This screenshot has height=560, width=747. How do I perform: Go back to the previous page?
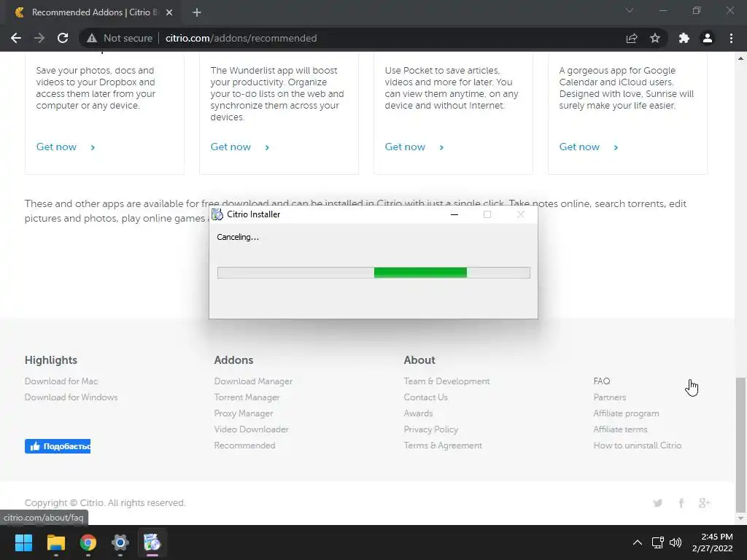(x=16, y=38)
